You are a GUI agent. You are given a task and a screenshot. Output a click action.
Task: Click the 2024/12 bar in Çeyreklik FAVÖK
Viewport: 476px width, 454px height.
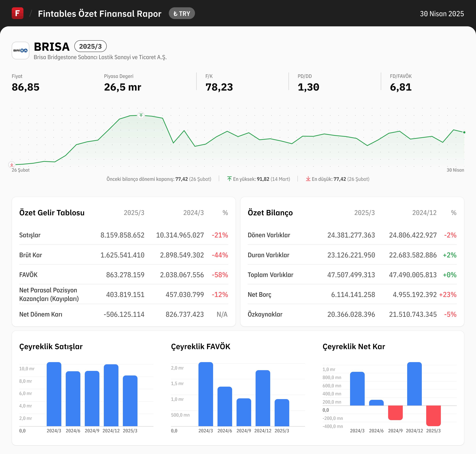click(x=263, y=398)
